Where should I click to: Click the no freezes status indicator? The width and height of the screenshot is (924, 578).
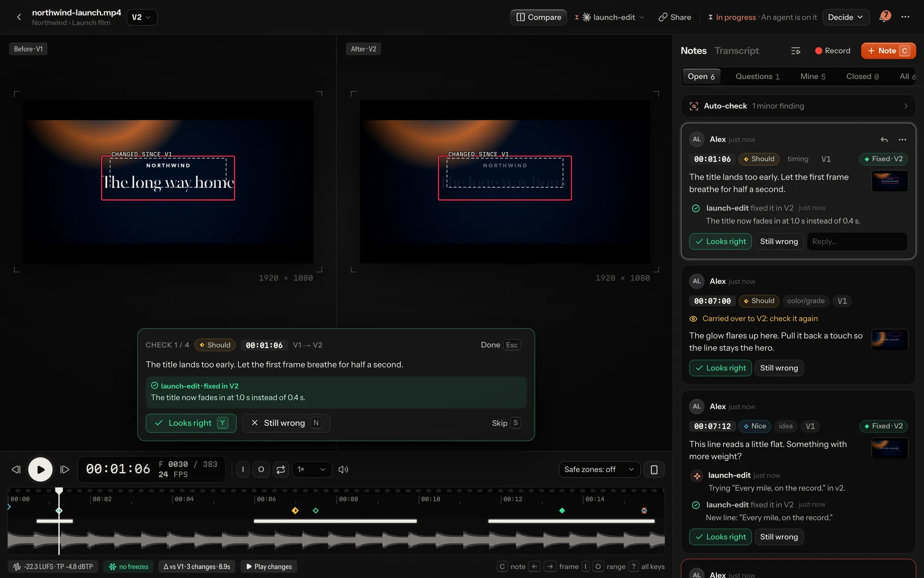(x=129, y=566)
